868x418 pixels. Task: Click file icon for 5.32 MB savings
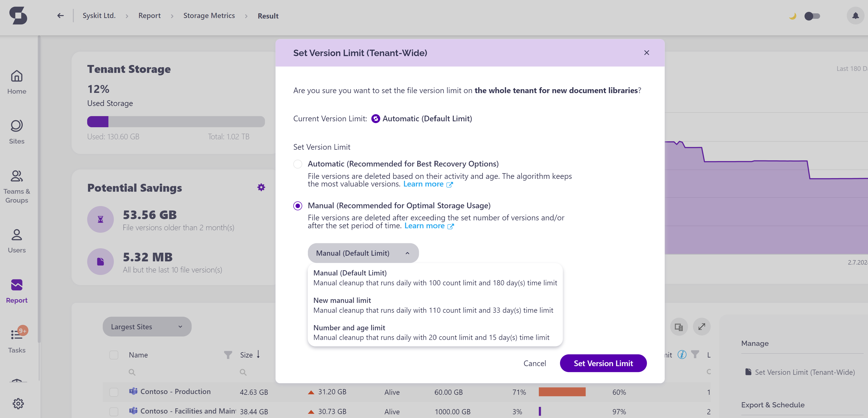[x=101, y=262]
